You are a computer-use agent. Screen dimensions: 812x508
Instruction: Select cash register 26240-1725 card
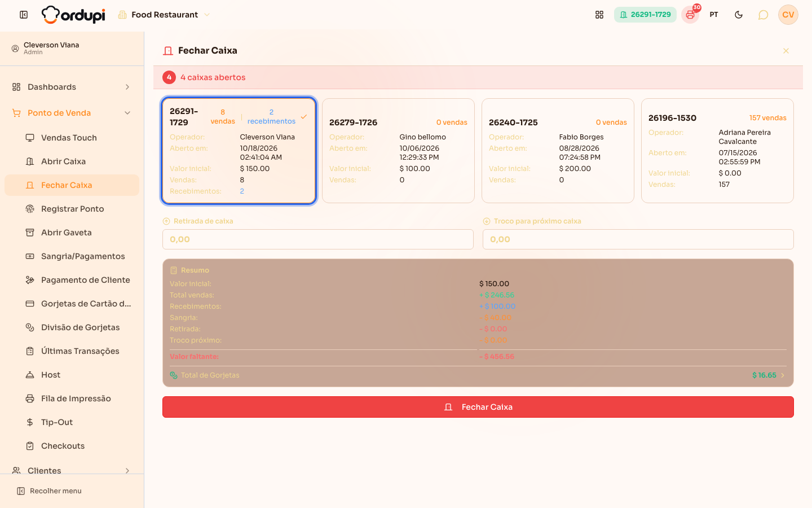pos(558,151)
